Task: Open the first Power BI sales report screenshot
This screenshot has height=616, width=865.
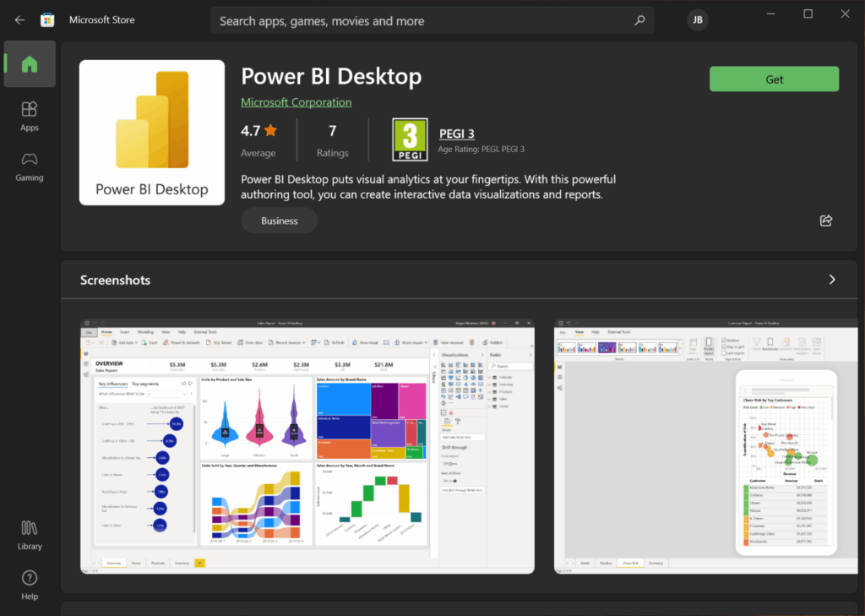Action: point(307,446)
